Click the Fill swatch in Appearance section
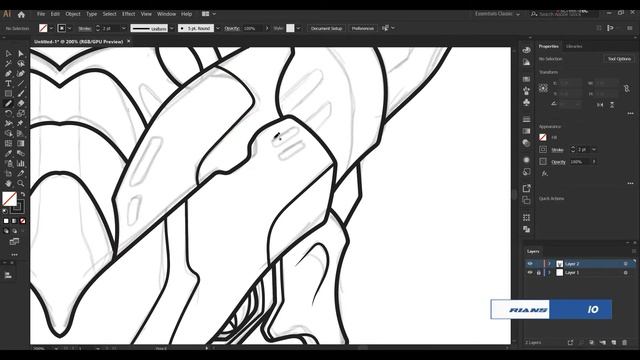 point(543,137)
